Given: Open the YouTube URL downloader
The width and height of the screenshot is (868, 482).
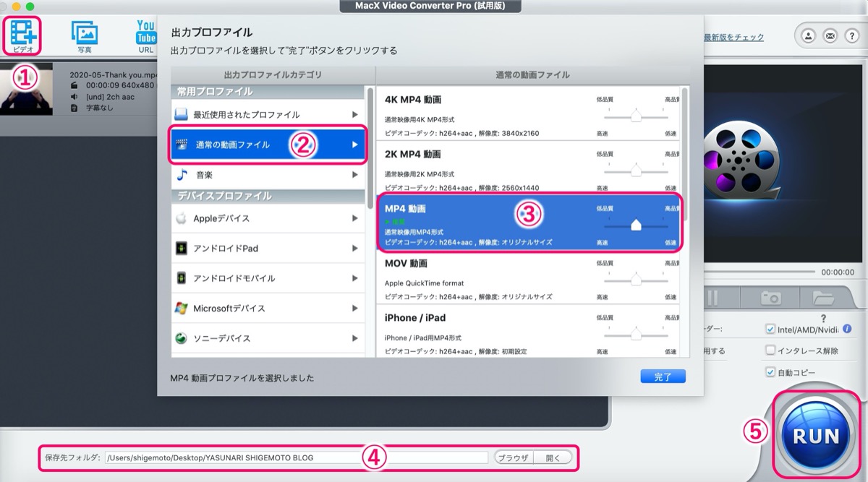Looking at the screenshot, I should (x=146, y=36).
